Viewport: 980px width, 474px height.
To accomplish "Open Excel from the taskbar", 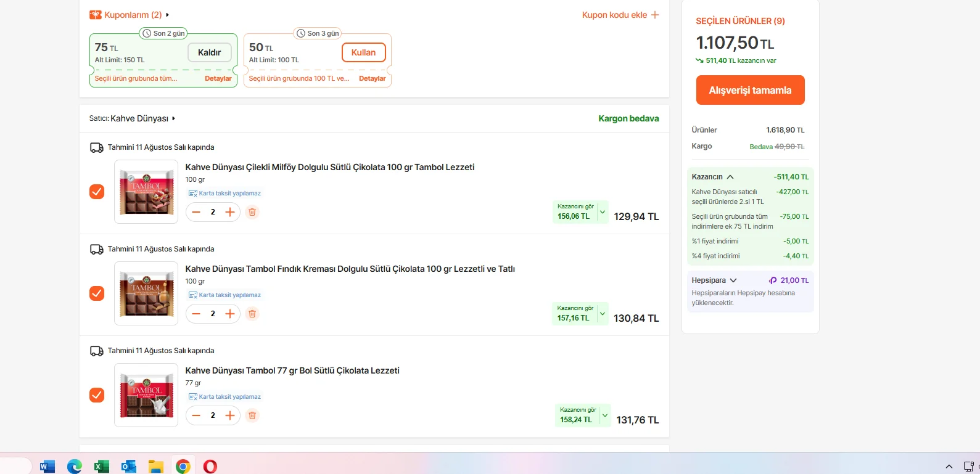I will coord(102,467).
